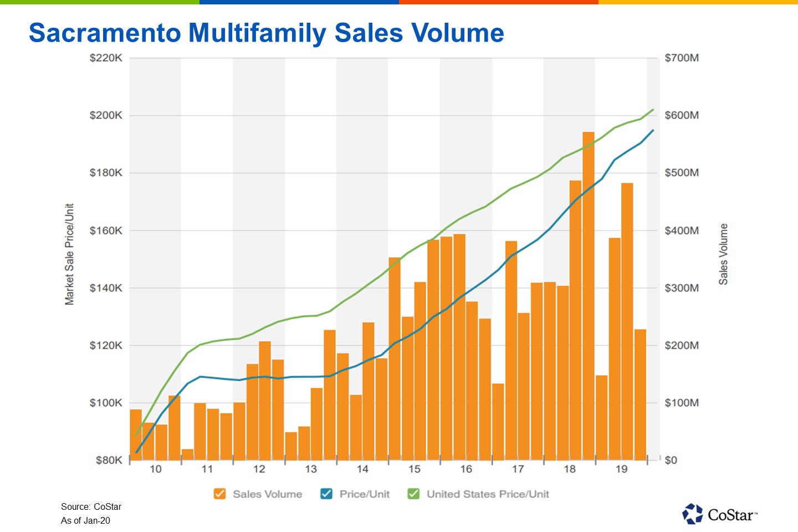The height and width of the screenshot is (532, 798).
Task: Click the green segment of top banner
Action: [100, 3]
